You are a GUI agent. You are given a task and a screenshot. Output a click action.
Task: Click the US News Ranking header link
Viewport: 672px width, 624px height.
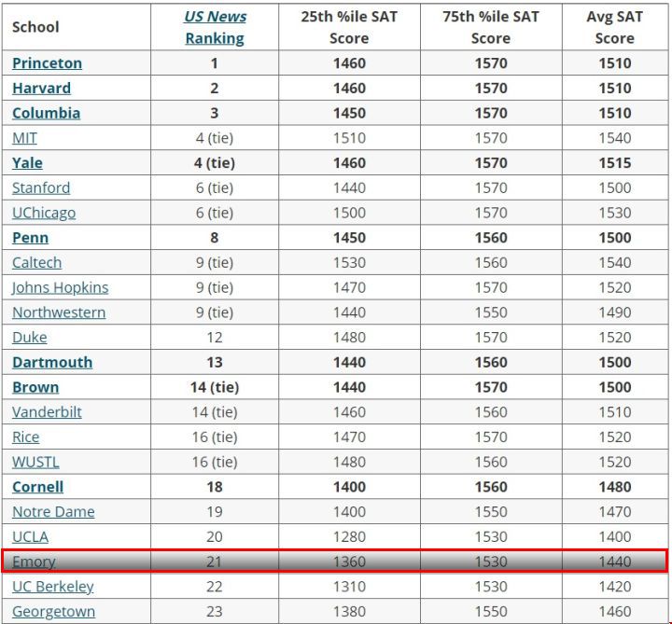coord(216,27)
